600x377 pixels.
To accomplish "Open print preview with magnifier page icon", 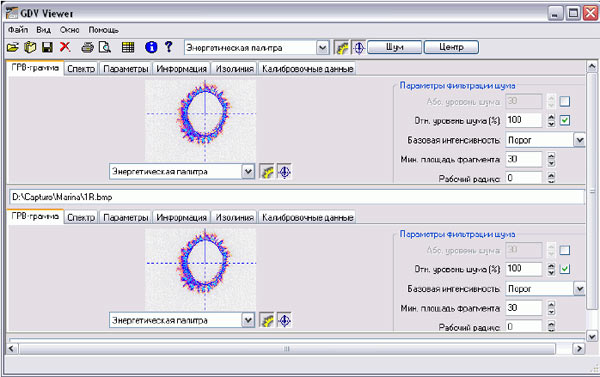I will click(x=104, y=47).
